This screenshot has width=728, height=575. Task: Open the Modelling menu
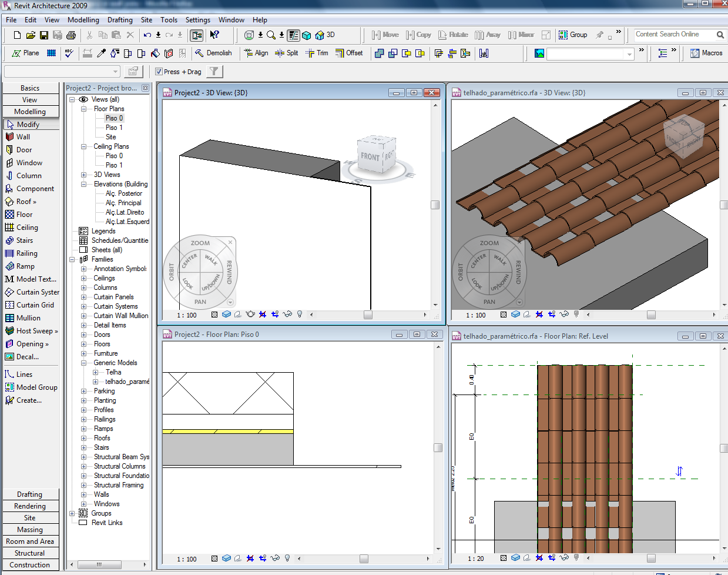(x=83, y=20)
